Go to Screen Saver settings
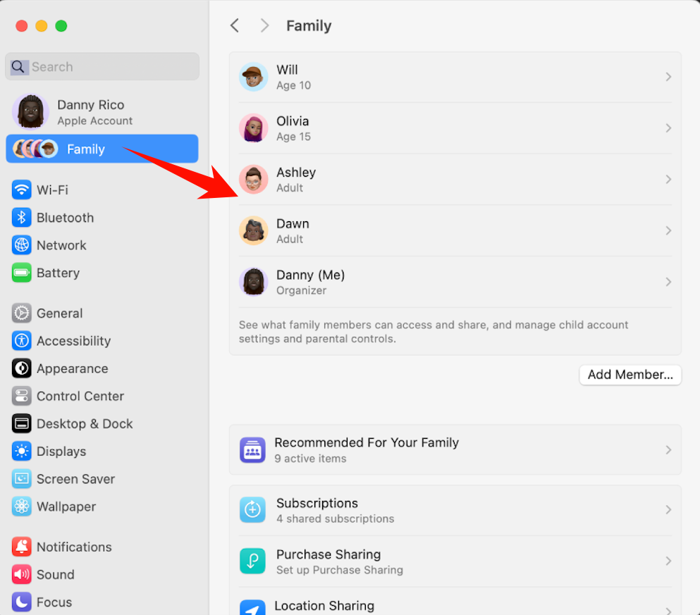Image resolution: width=700 pixels, height=615 pixels. point(75,479)
